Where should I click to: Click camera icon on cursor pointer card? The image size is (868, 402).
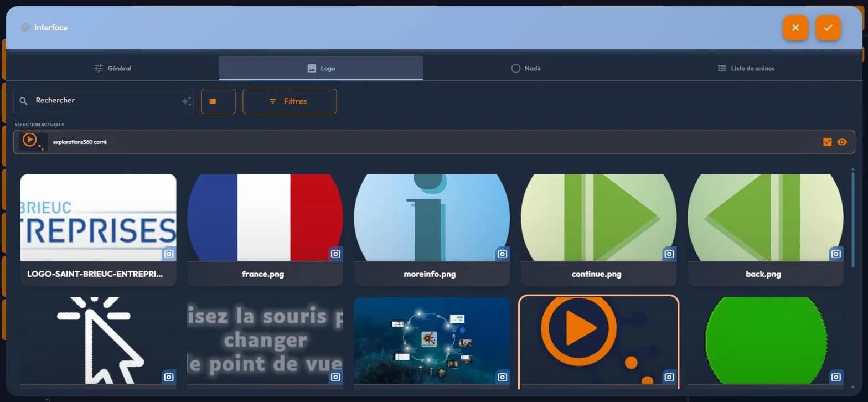click(x=169, y=377)
